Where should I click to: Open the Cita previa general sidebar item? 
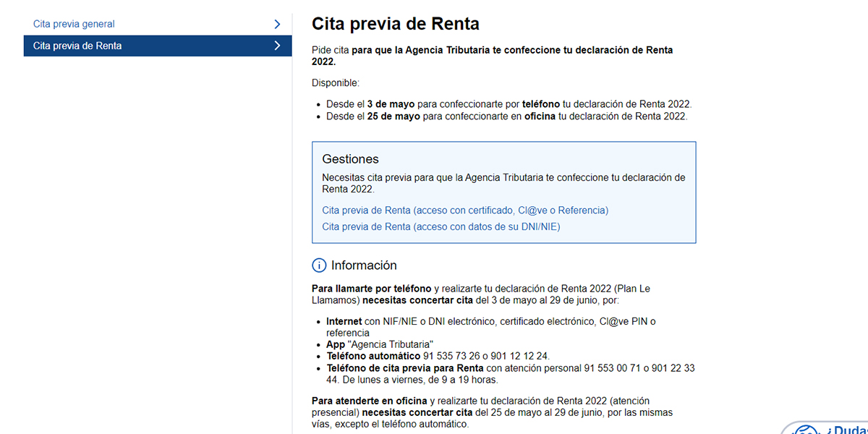(74, 24)
